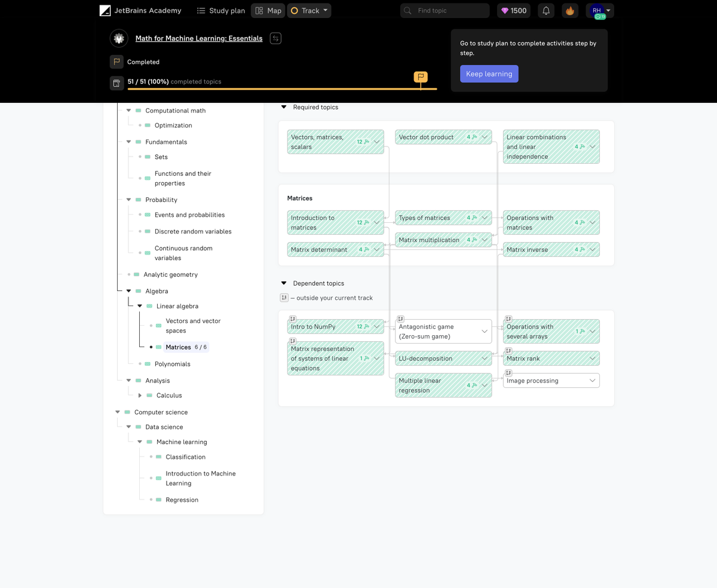The image size is (717, 588).
Task: Click the outside-track icon on Image processing
Action: point(508,373)
